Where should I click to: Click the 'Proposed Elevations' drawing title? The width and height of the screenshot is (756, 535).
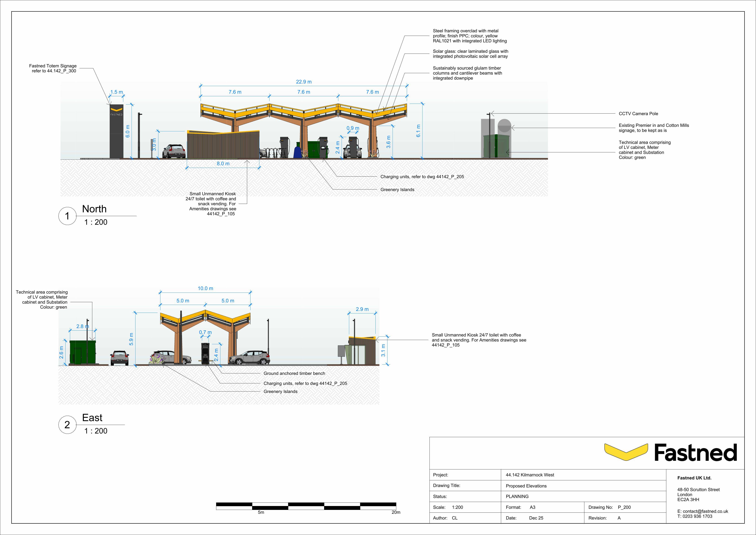tap(526, 486)
